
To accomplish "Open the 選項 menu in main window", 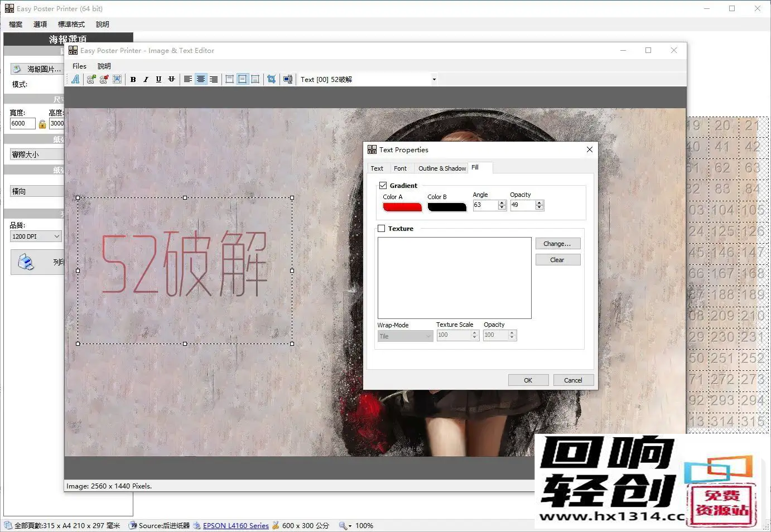I will point(40,25).
